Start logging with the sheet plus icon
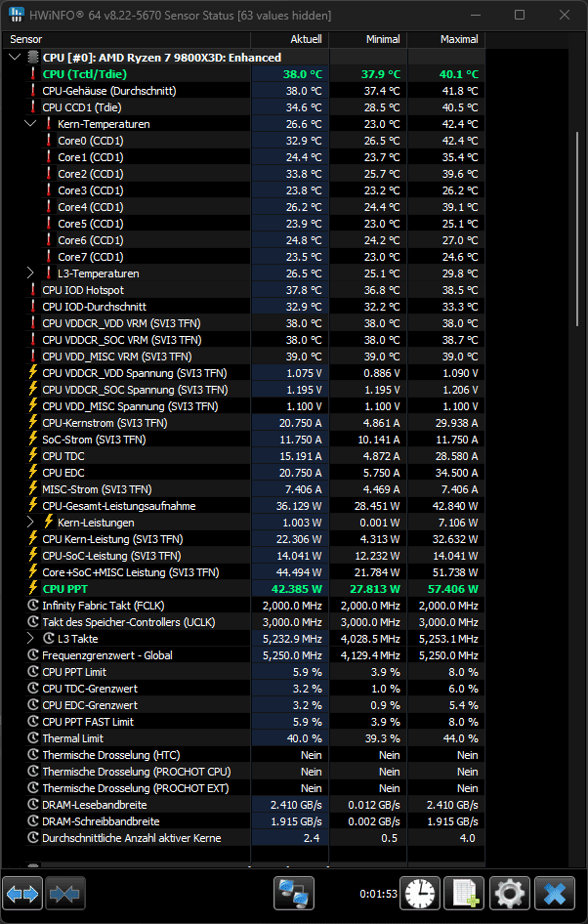Viewport: 588px width, 924px height. click(x=464, y=894)
